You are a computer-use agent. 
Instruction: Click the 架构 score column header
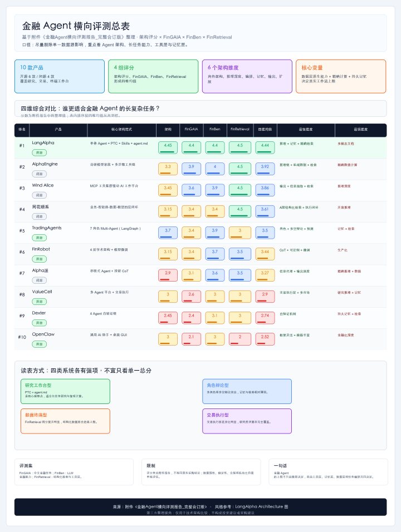(x=168, y=129)
